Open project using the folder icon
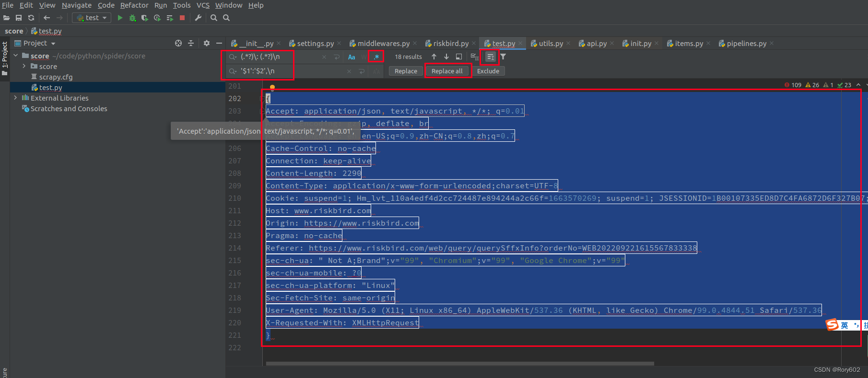This screenshot has width=868, height=378. pyautogui.click(x=6, y=18)
